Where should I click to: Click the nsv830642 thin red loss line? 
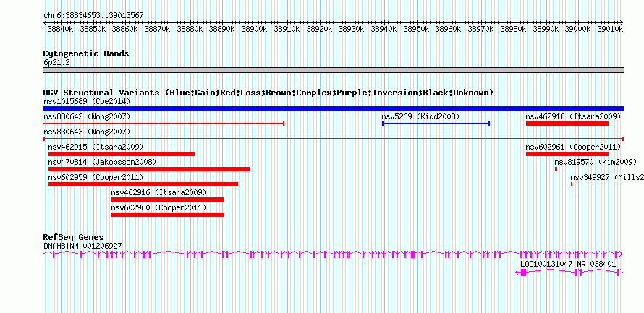coord(164,124)
